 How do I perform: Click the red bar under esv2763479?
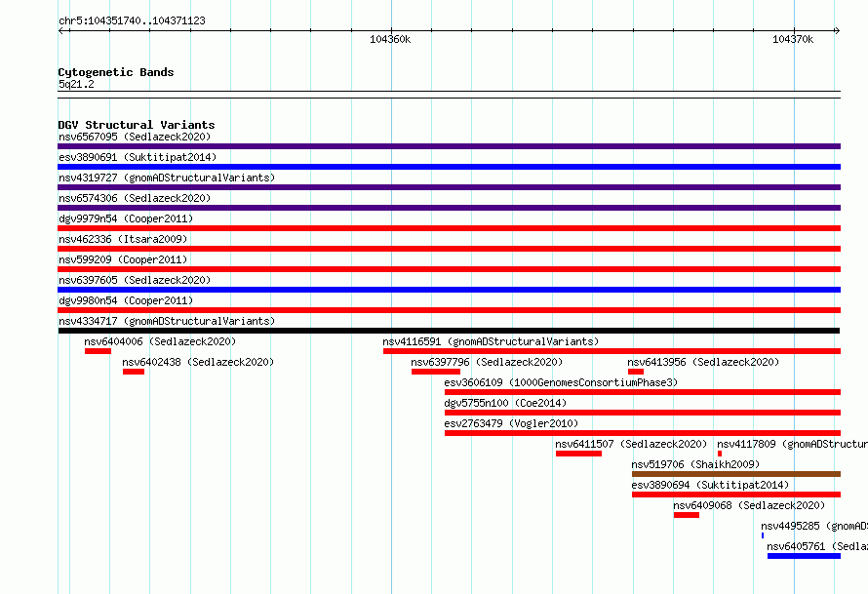click(x=643, y=433)
